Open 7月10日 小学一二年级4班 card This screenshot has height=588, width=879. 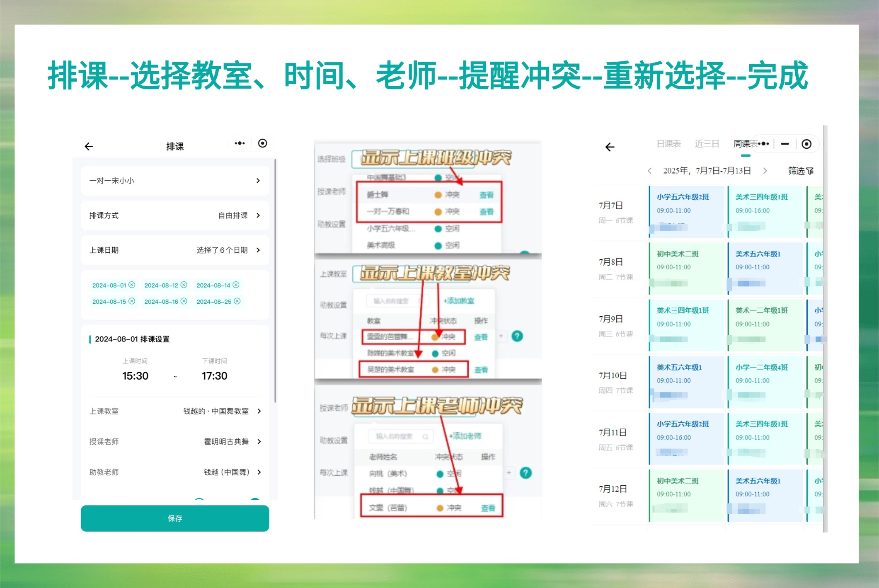(x=765, y=382)
